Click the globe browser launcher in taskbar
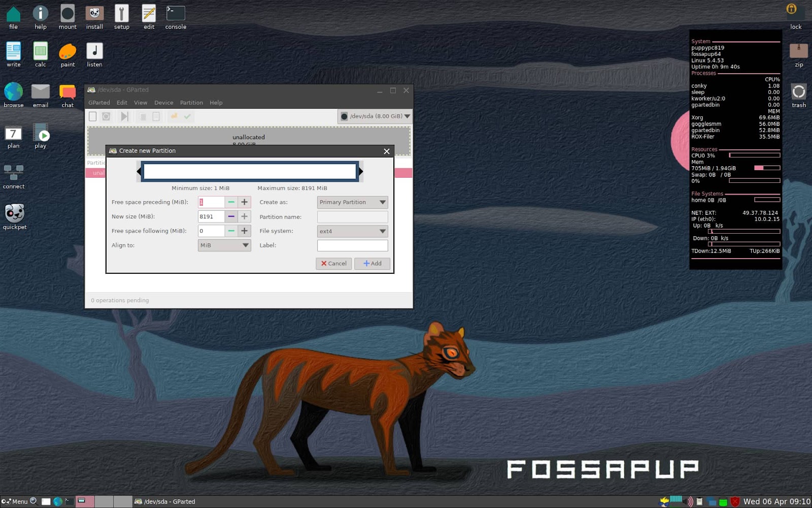 [58, 501]
